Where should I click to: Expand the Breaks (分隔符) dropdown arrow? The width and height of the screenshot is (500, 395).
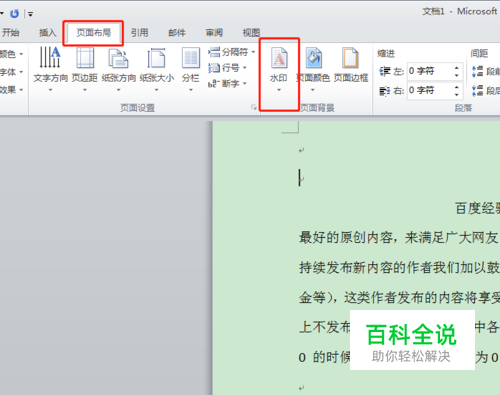253,52
